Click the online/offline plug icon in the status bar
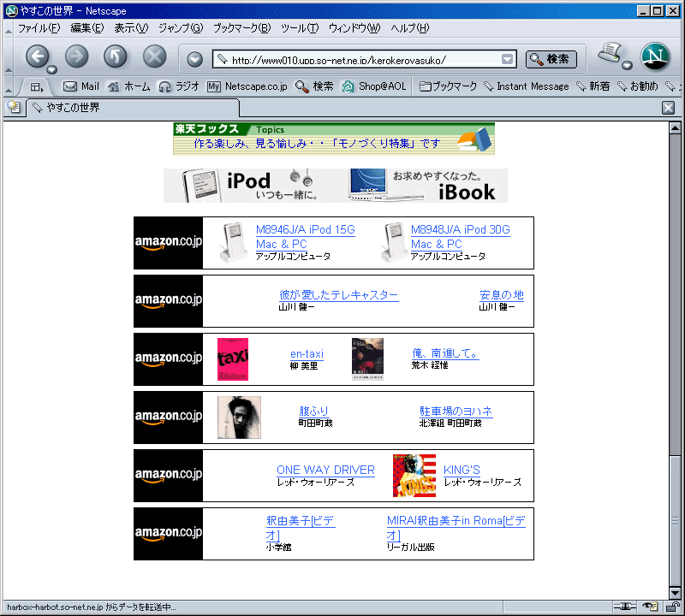This screenshot has width=685, height=616. coord(625,606)
